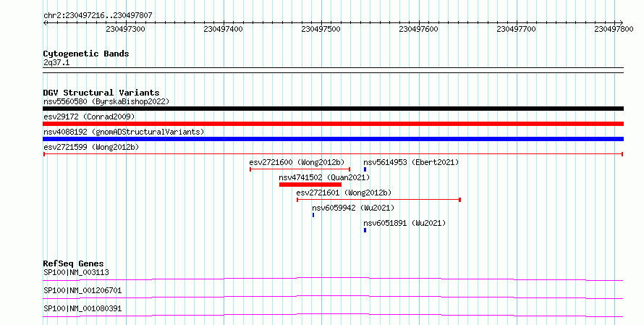Click ruler position 230497600
The image size is (644, 325).
click(x=419, y=29)
